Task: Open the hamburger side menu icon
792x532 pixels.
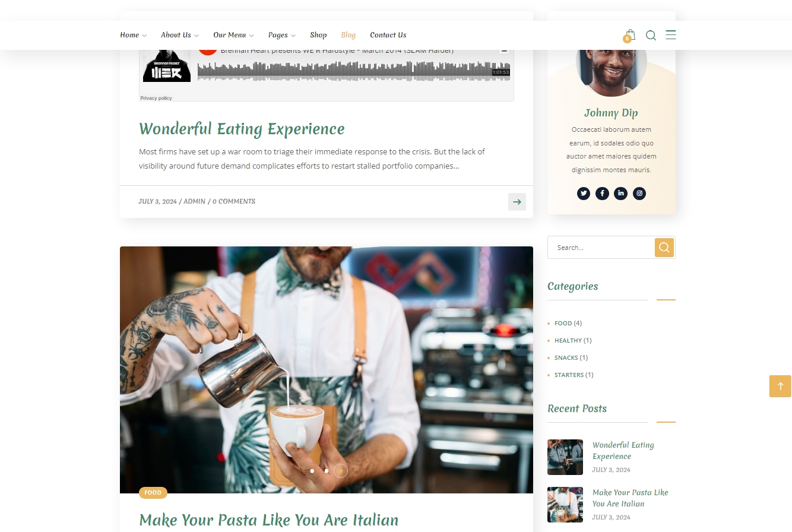Action: click(x=671, y=35)
